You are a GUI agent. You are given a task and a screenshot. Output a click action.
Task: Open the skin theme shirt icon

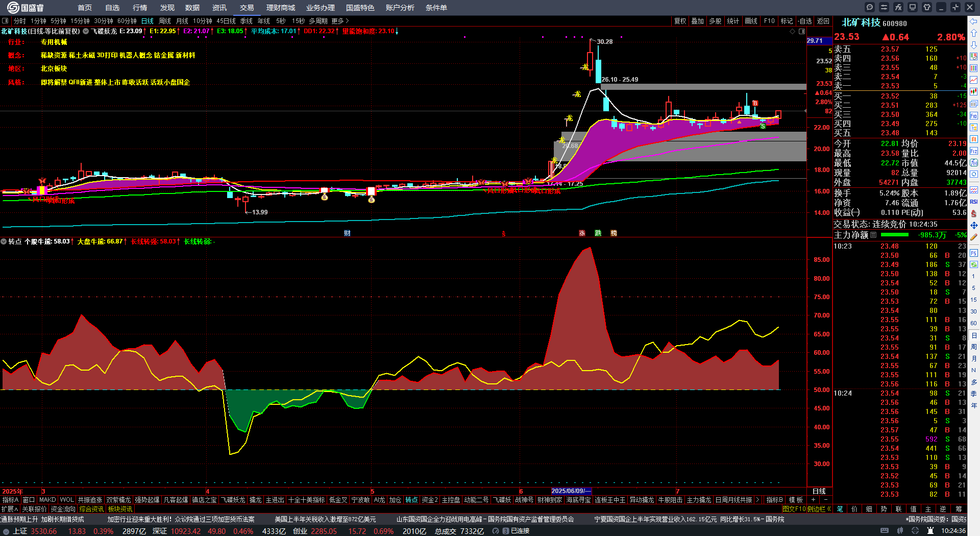point(927,7)
